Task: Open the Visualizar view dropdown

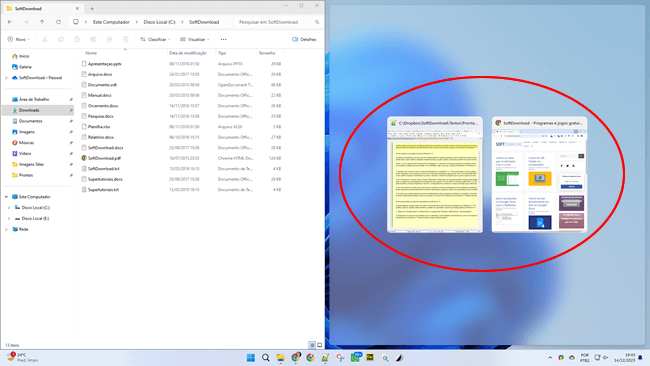Action: [195, 39]
